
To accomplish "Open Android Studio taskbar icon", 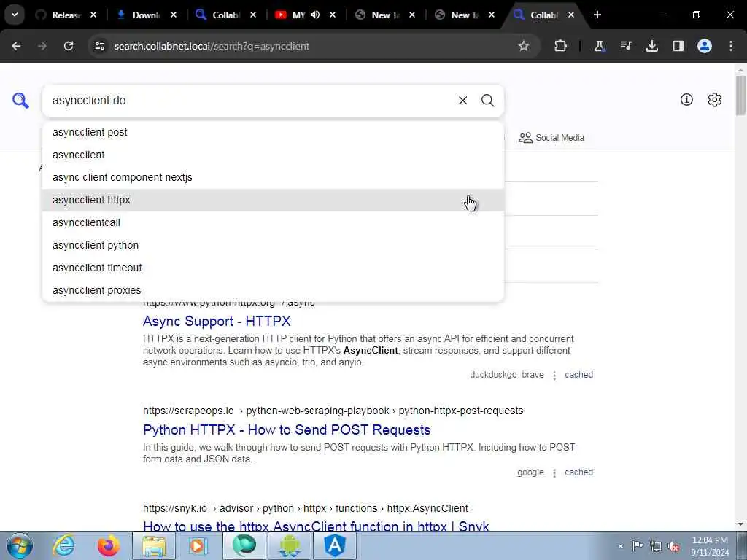I will tap(290, 546).
